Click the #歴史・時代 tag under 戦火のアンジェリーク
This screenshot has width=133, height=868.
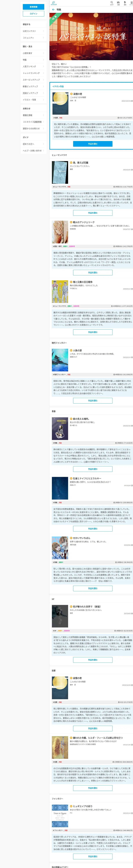click(58, 246)
